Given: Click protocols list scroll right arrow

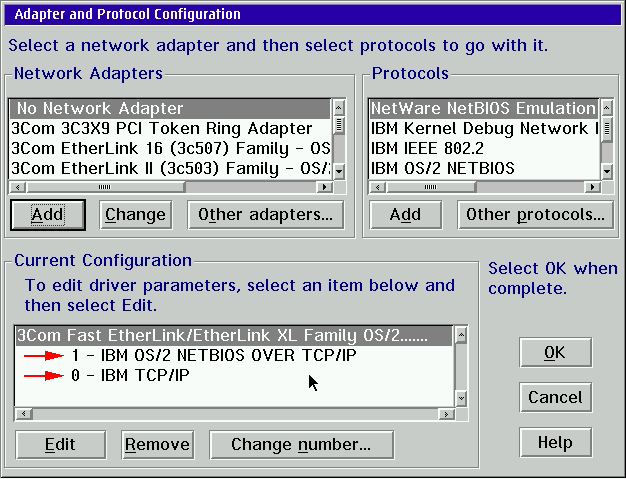Looking at the screenshot, I should point(592,187).
